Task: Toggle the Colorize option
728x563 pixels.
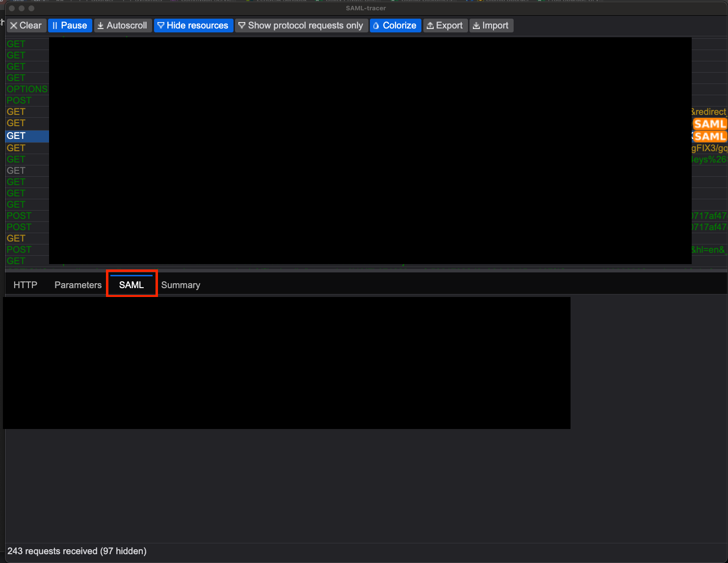Action: 395,26
